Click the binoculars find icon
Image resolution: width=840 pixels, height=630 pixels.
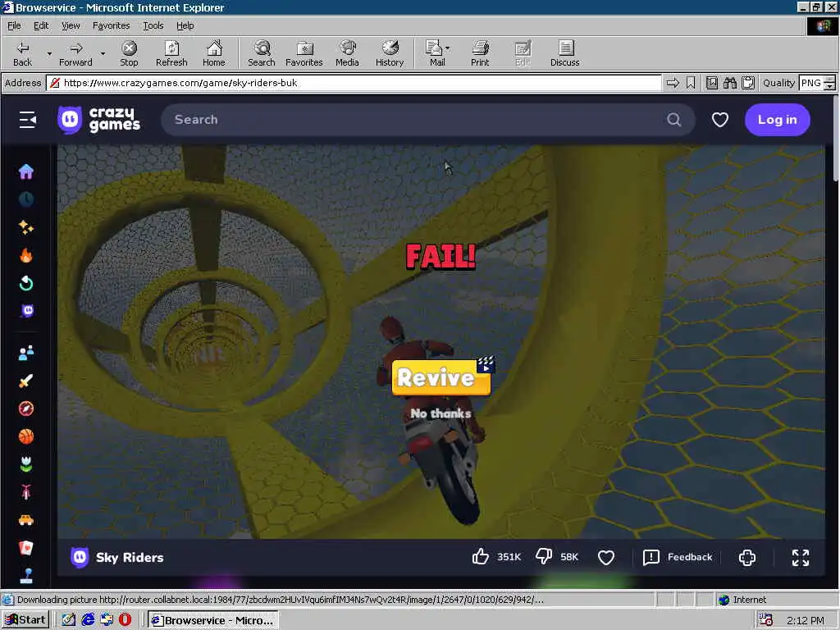click(729, 83)
